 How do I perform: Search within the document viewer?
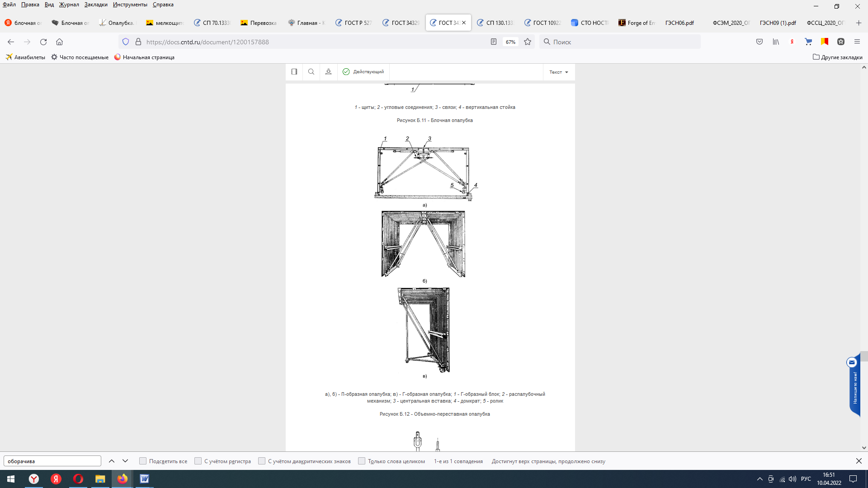pos(311,72)
